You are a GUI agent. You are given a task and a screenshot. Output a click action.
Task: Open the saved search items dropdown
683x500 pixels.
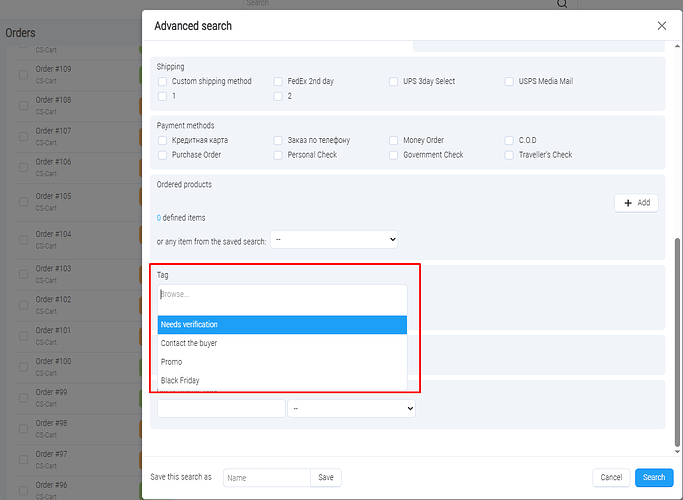[x=335, y=240]
